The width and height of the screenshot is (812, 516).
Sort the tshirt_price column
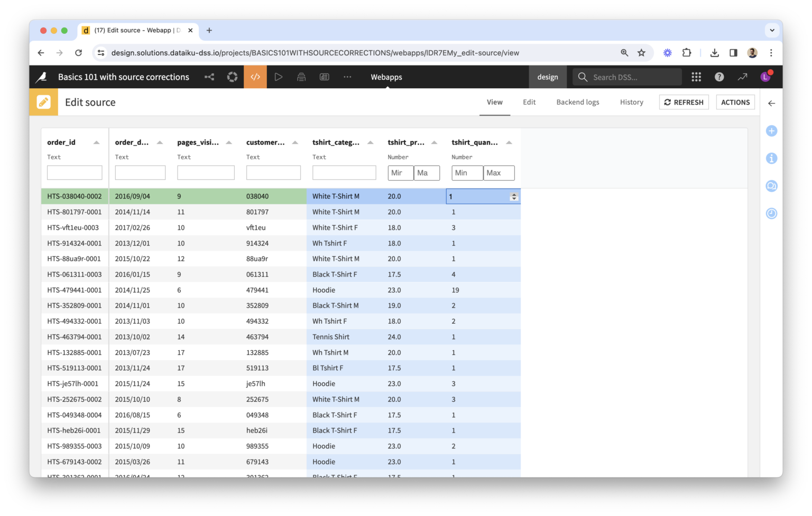(x=434, y=143)
